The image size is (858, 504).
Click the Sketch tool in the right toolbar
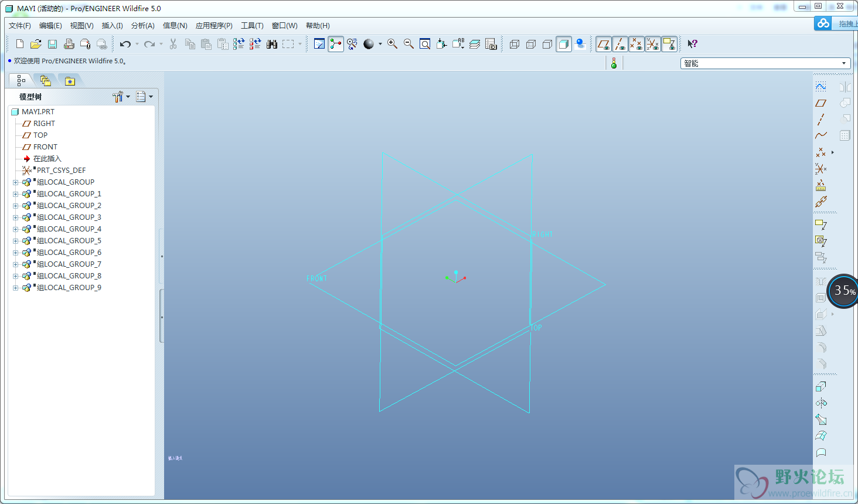pyautogui.click(x=820, y=87)
